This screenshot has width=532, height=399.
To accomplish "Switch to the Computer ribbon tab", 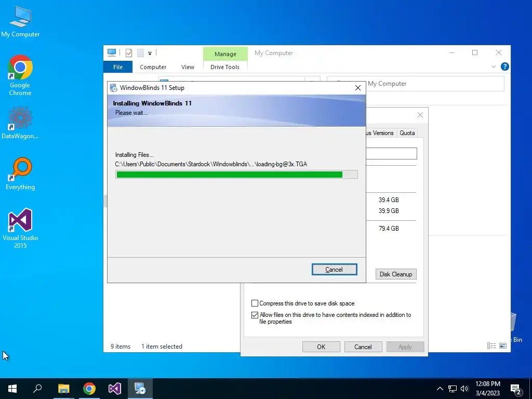I will (x=153, y=67).
